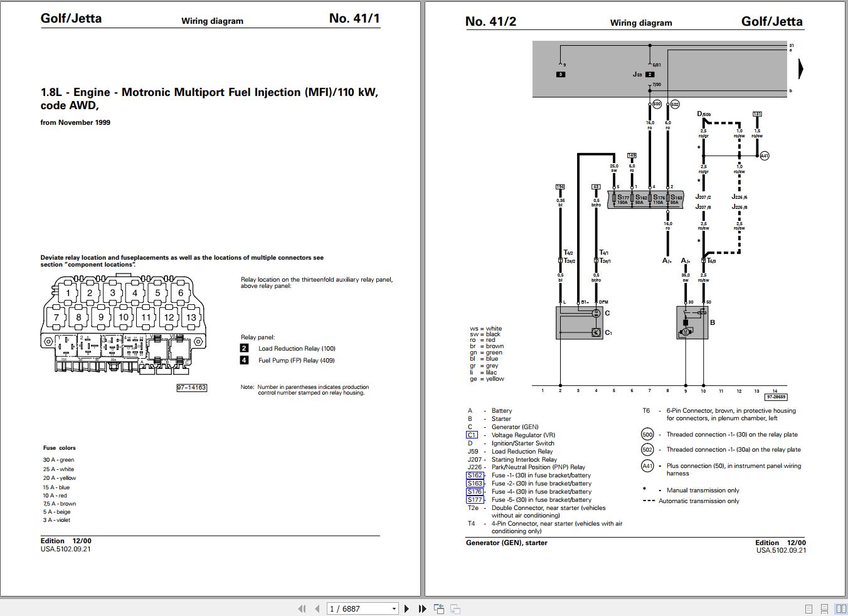848x616 pixels.
Task: Follow the C1 Voltage Regulator link
Action: pyautogui.click(x=472, y=435)
